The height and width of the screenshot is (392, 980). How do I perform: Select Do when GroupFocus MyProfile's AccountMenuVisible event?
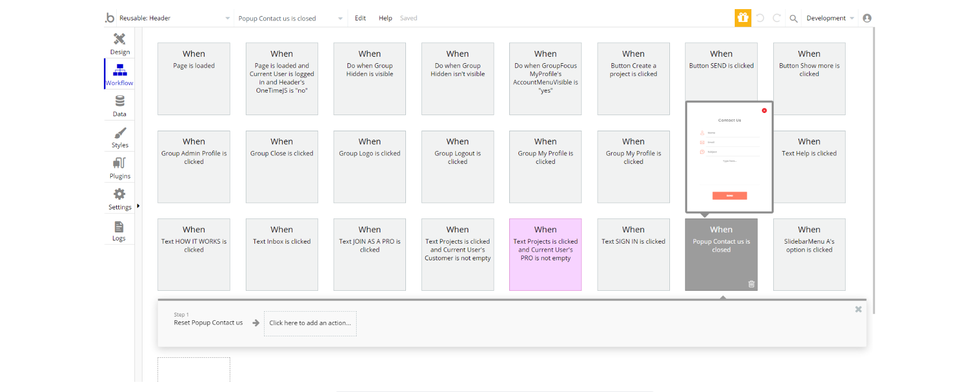click(x=545, y=79)
